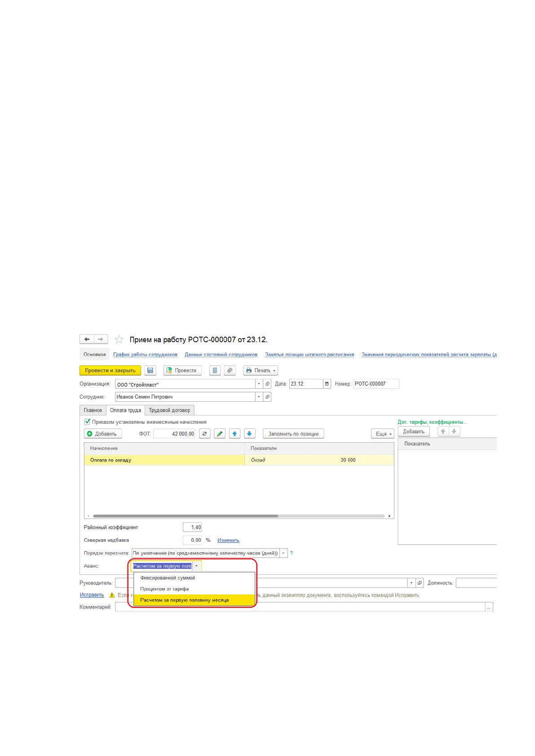
Task: Click the save diskette icon
Action: point(150,370)
